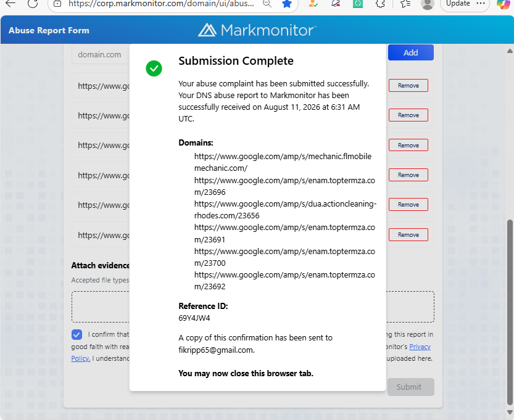Click the site lock icon in address bar
The height and width of the screenshot is (420, 514).
[57, 4]
